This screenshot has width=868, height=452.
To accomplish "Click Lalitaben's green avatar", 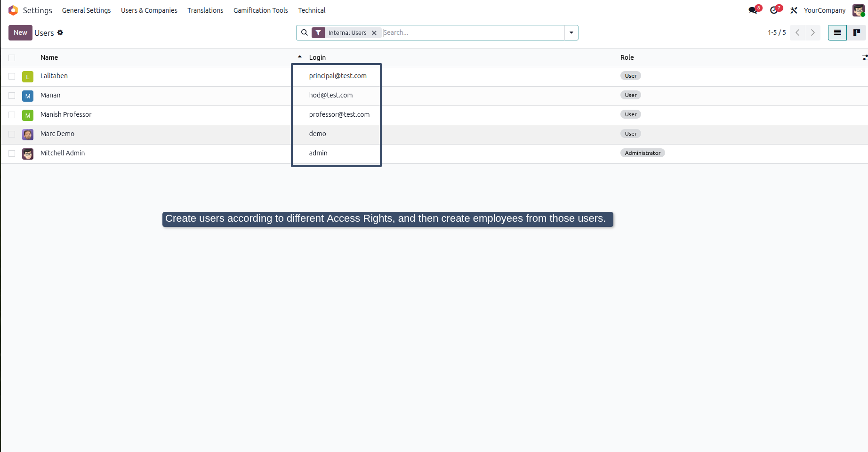I will pyautogui.click(x=28, y=77).
